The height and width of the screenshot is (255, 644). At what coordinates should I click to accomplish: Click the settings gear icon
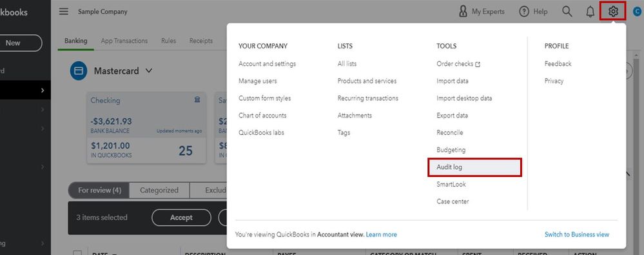(x=613, y=12)
